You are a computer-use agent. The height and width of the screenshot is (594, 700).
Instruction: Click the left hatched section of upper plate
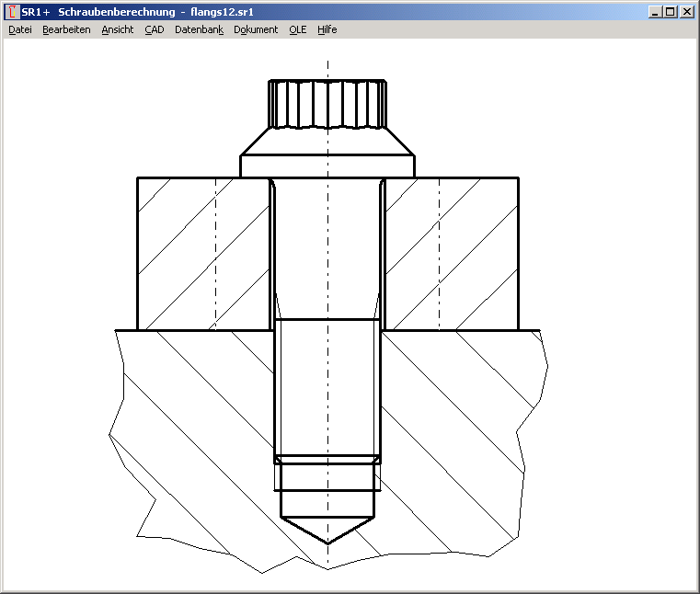pos(202,253)
